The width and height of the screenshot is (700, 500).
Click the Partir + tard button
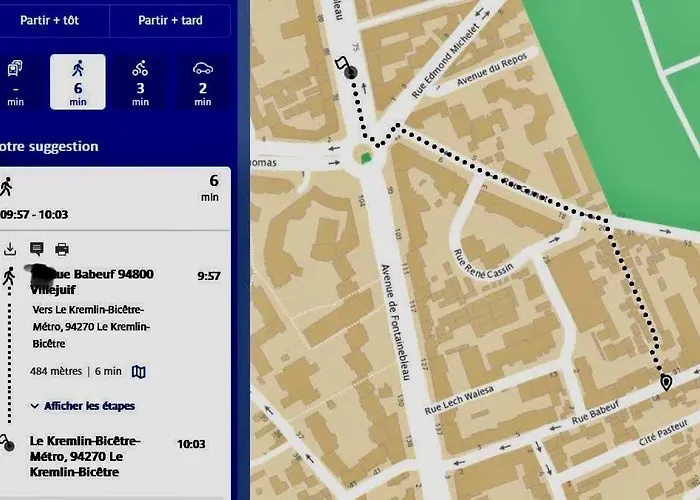coord(170,21)
